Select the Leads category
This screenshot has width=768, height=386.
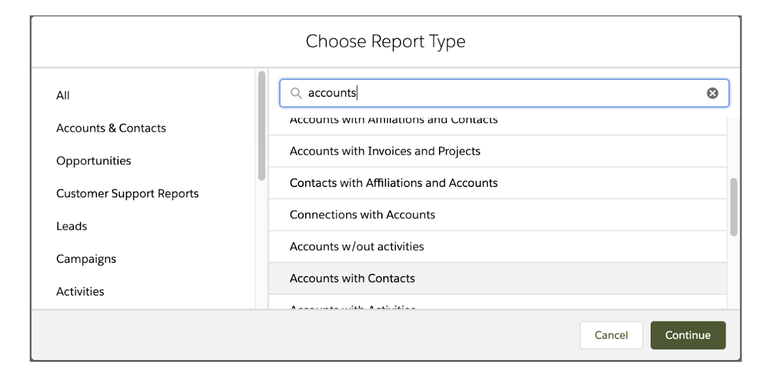pos(72,226)
